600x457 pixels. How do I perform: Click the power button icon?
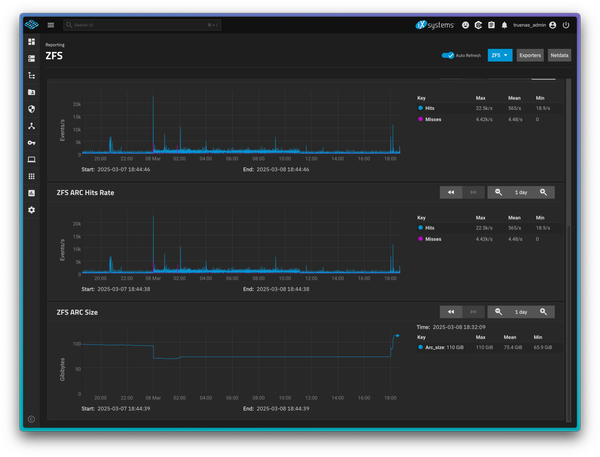(567, 24)
